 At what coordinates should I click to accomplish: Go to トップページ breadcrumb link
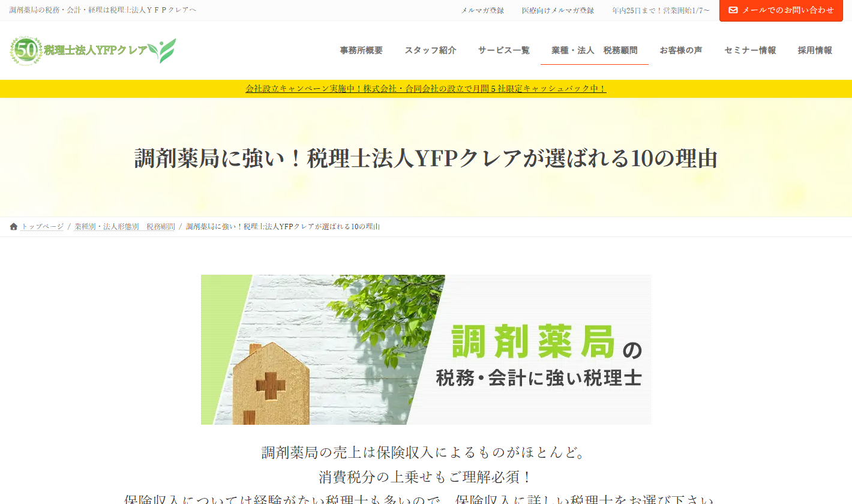42,227
